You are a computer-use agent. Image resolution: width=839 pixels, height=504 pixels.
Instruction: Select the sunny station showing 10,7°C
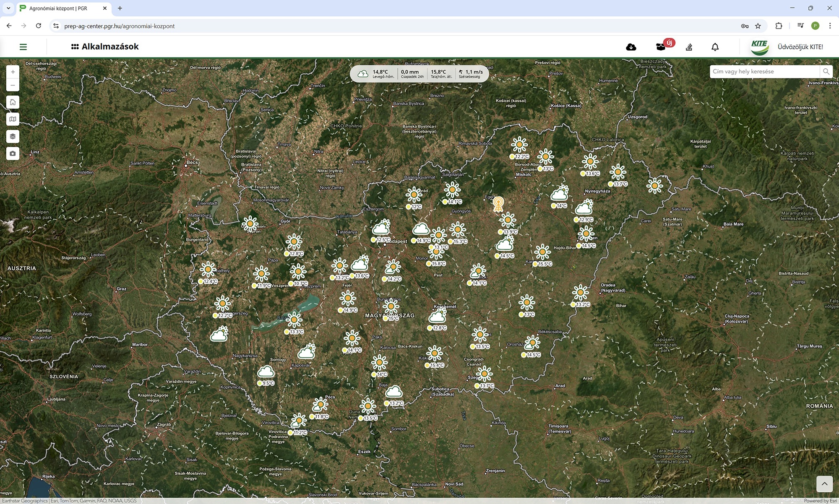pos(298,272)
